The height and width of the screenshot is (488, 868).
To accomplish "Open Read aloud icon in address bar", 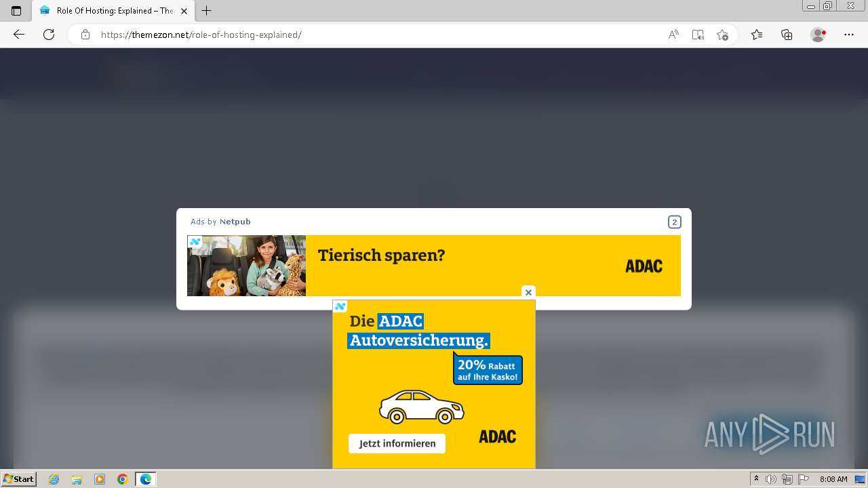I will [x=673, y=35].
